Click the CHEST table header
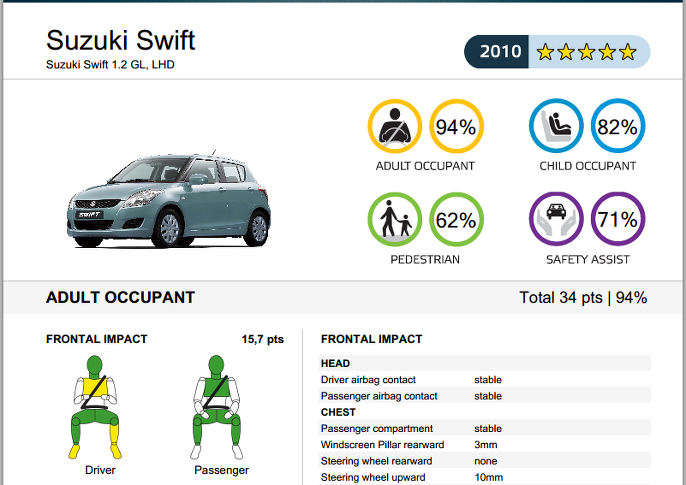The image size is (686, 485). click(x=338, y=412)
